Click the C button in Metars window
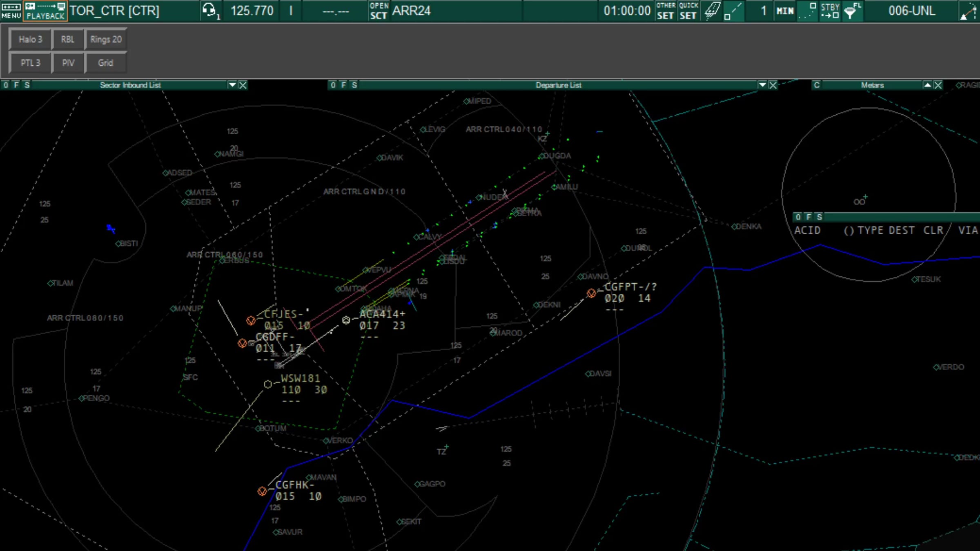This screenshot has width=980, height=551. tap(816, 85)
